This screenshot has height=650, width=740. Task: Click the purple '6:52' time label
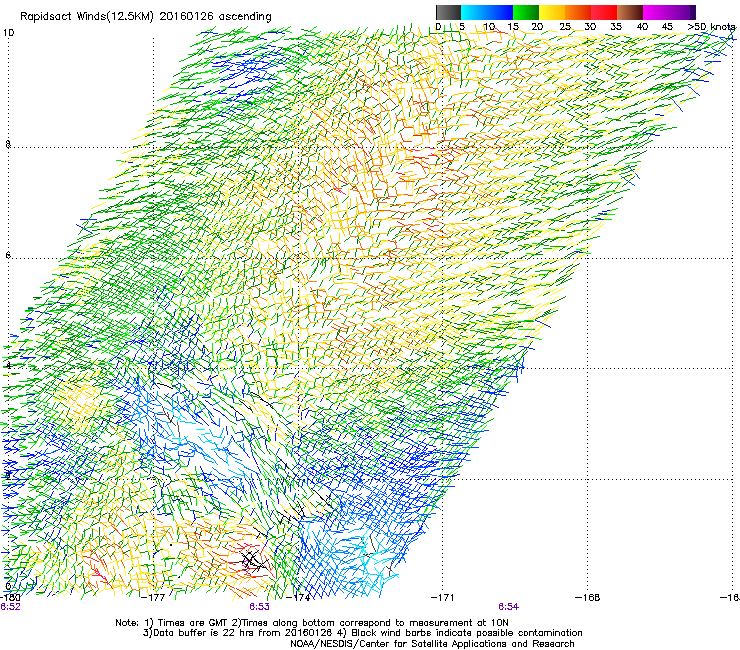point(10,607)
